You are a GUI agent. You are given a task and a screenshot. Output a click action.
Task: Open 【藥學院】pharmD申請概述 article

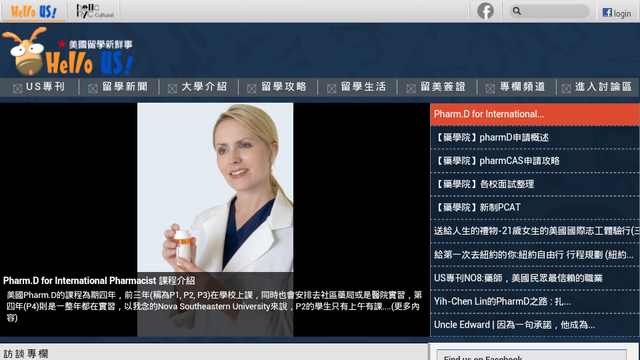534,138
